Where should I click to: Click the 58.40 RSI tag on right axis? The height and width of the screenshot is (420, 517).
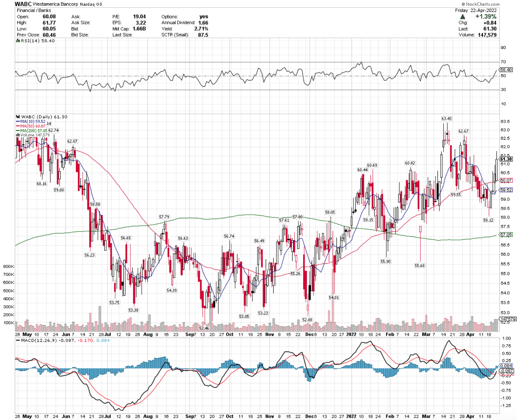click(x=506, y=70)
